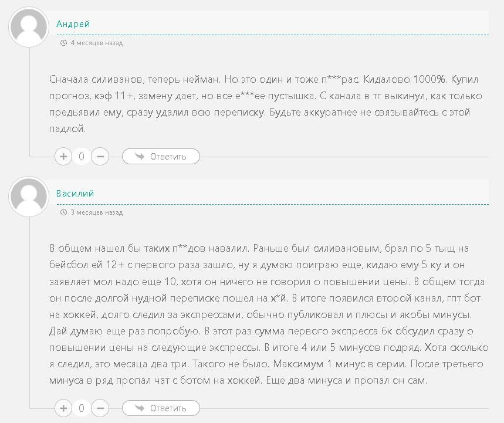The image size is (504, 423).
Task: Open the "4 месяцев назад" timestamp
Action: coord(96,43)
